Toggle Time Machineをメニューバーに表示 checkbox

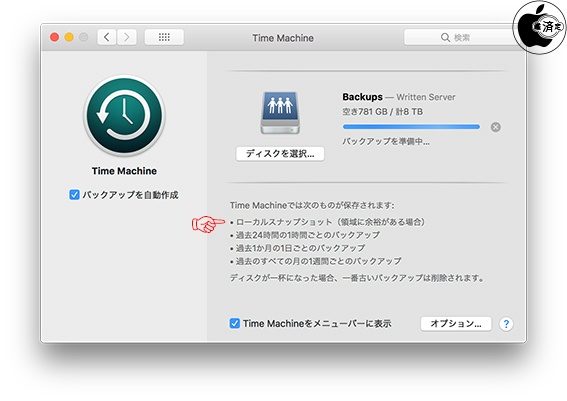[x=234, y=323]
